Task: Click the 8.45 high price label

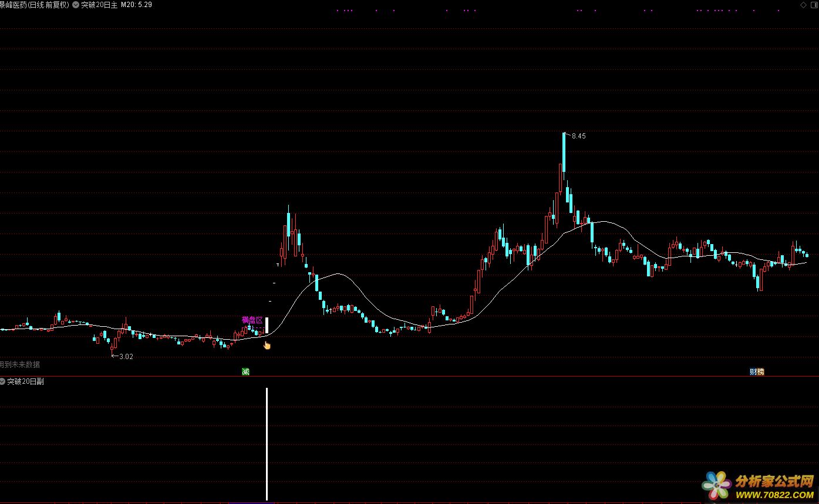Action: [578, 136]
